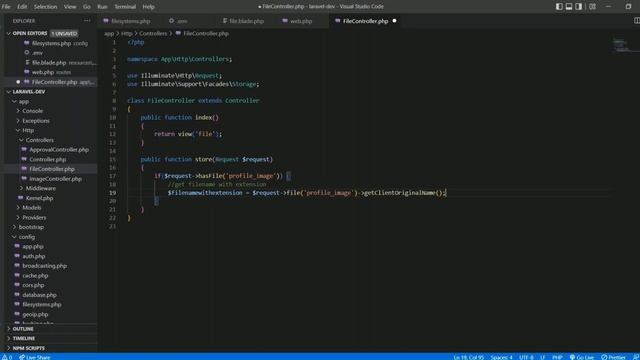Screen dimensions: 640x360
Task: Open the Run menu
Action: tap(102, 7)
